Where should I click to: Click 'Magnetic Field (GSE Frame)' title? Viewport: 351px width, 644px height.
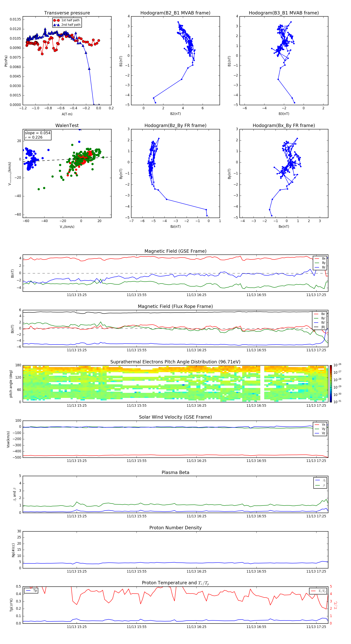tap(175, 251)
